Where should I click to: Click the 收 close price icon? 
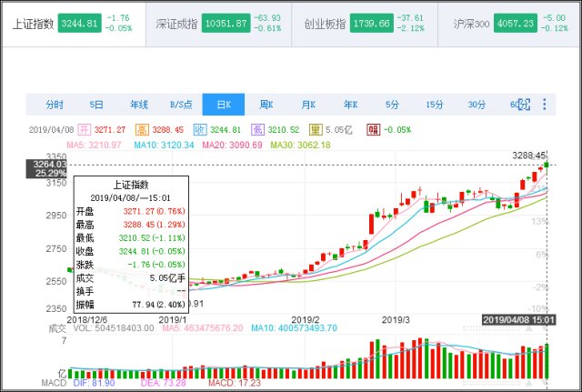[x=199, y=129]
